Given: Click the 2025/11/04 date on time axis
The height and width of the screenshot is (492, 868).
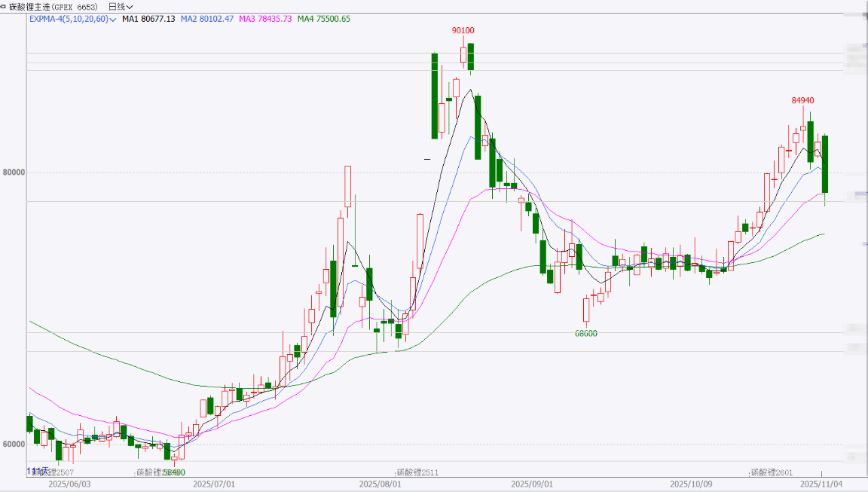Looking at the screenshot, I should point(821,484).
